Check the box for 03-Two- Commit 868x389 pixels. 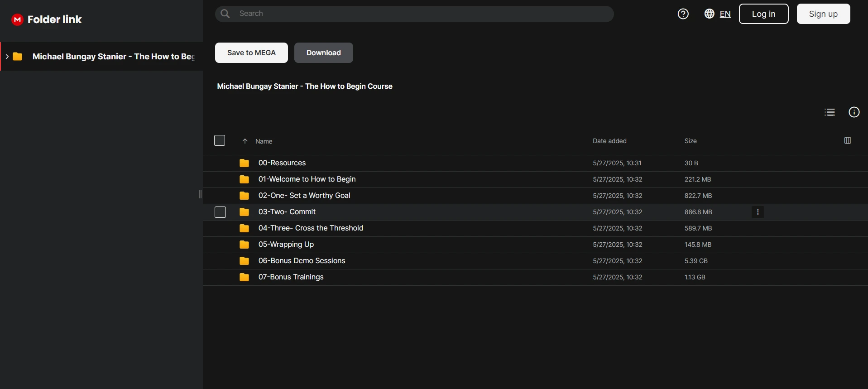tap(220, 212)
